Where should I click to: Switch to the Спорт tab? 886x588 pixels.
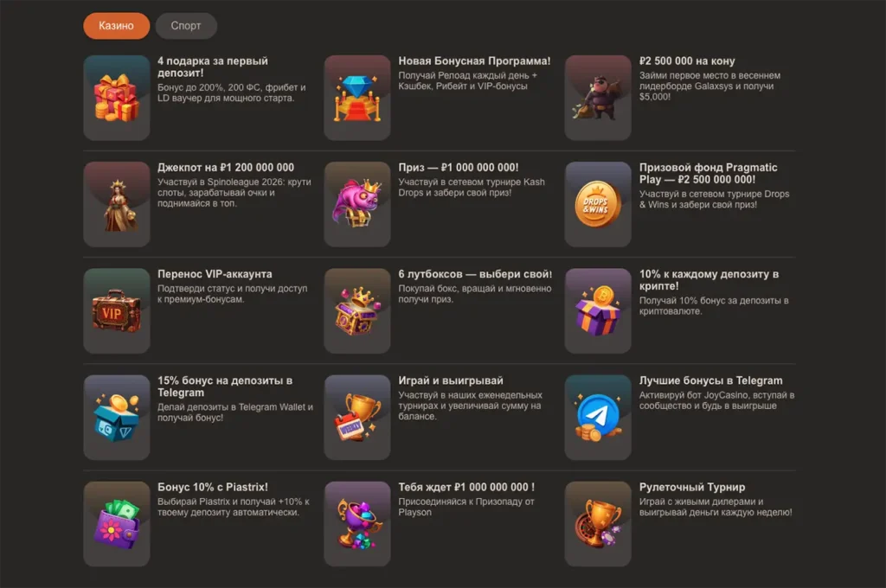pos(186,26)
